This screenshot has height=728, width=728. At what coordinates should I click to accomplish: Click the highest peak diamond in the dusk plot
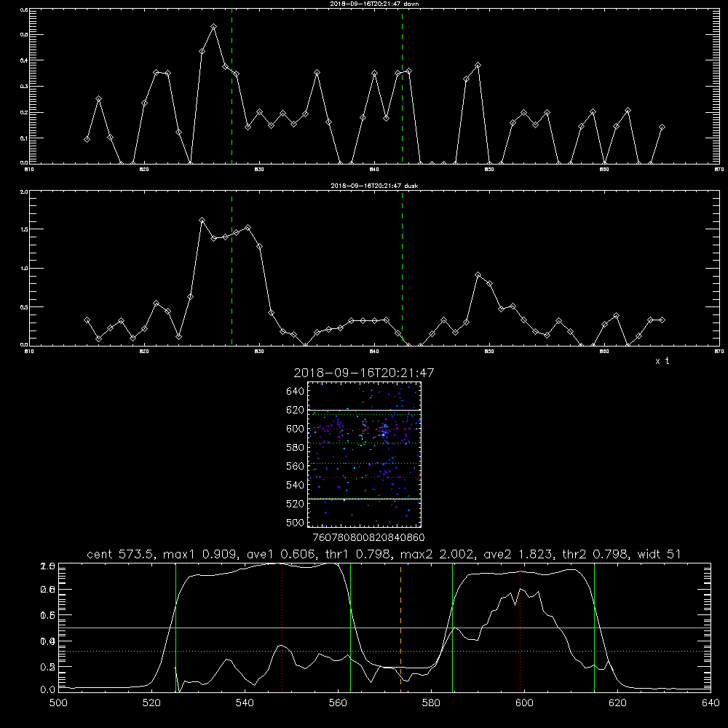[202, 220]
